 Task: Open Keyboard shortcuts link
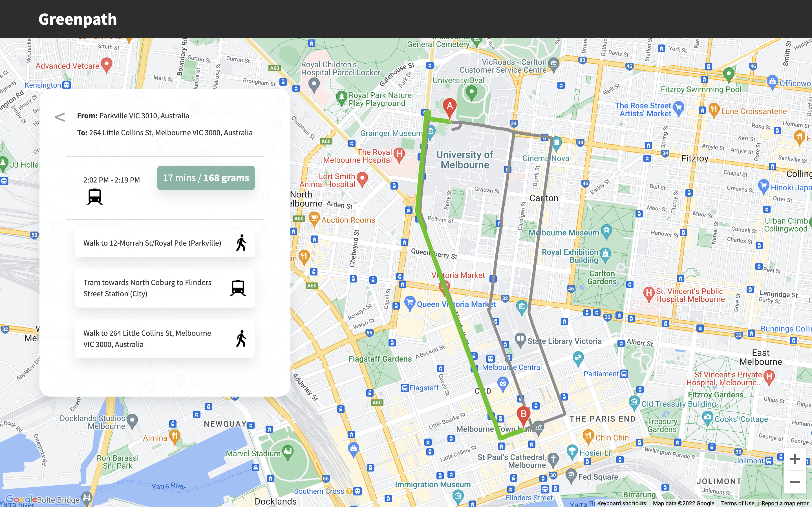(621, 503)
